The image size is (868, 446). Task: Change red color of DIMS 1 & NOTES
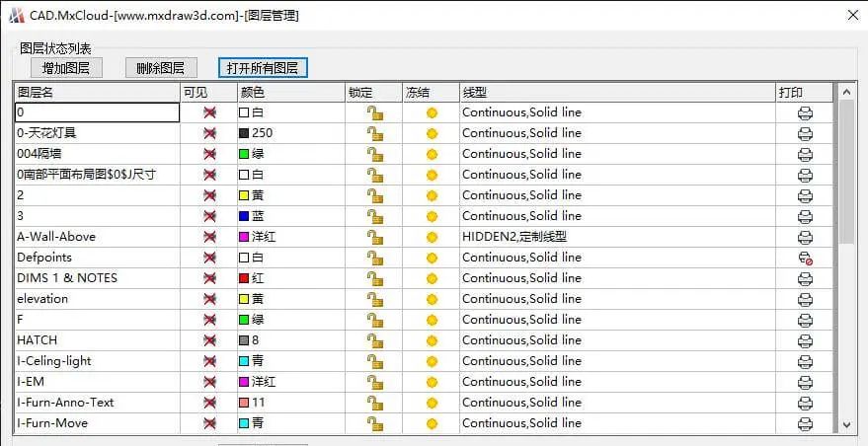click(244, 278)
